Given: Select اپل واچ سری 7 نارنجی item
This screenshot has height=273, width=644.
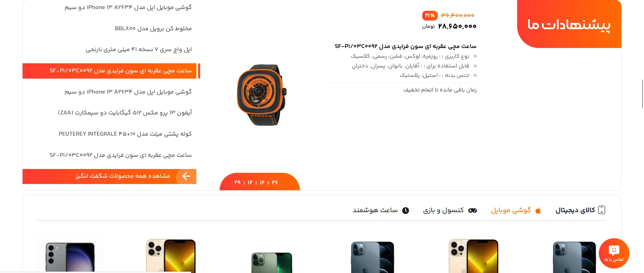Looking at the screenshot, I should pos(139,49).
